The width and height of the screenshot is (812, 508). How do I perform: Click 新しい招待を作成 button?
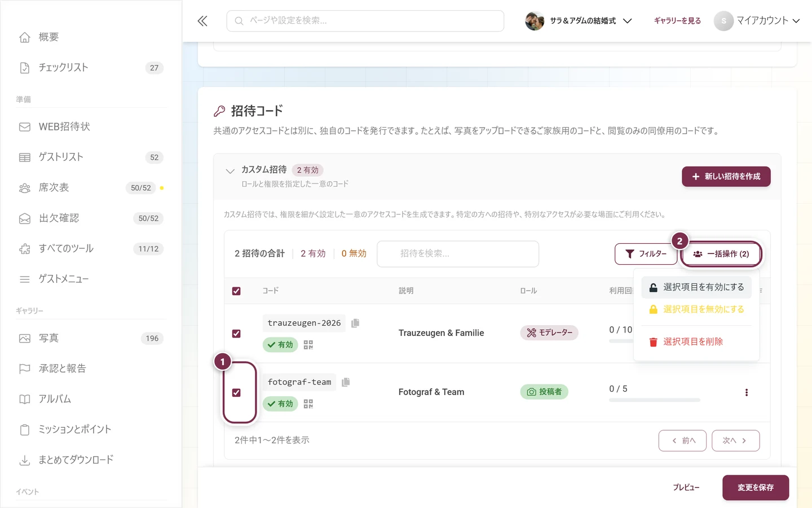click(x=726, y=177)
